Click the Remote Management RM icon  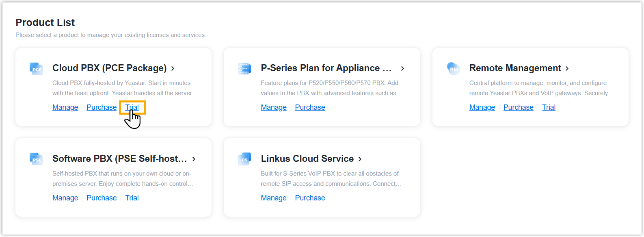(x=453, y=68)
